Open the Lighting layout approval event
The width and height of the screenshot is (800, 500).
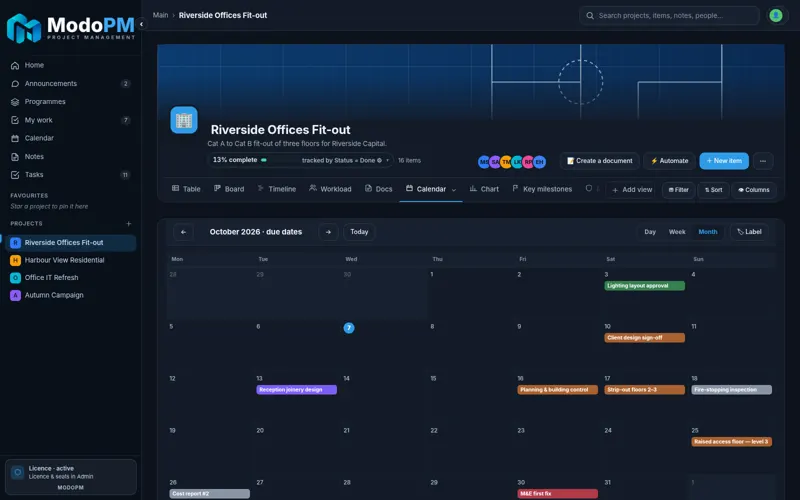pos(644,286)
